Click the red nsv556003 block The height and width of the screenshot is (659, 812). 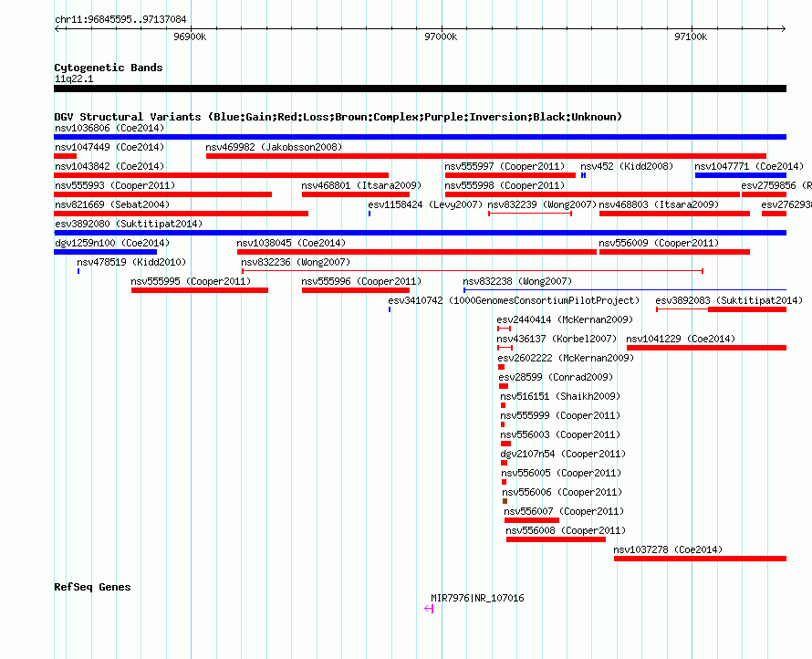tap(506, 444)
